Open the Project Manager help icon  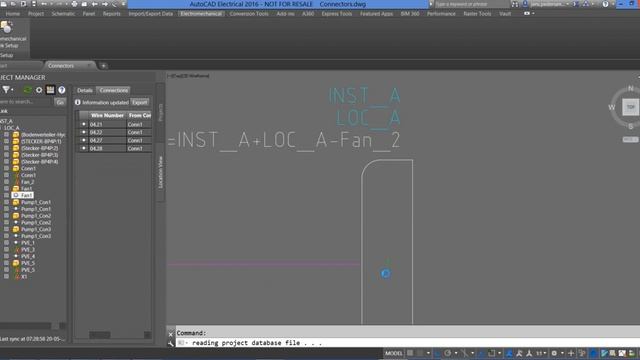click(62, 90)
